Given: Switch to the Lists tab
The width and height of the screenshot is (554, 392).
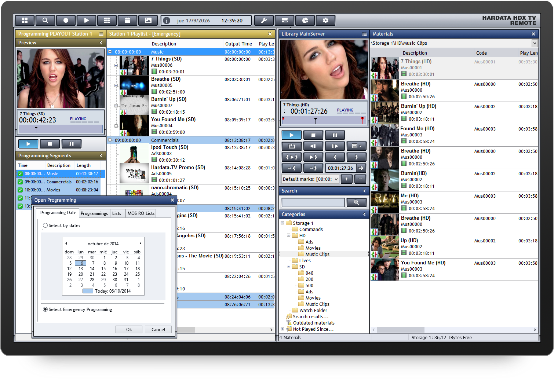Looking at the screenshot, I should coord(117,213).
